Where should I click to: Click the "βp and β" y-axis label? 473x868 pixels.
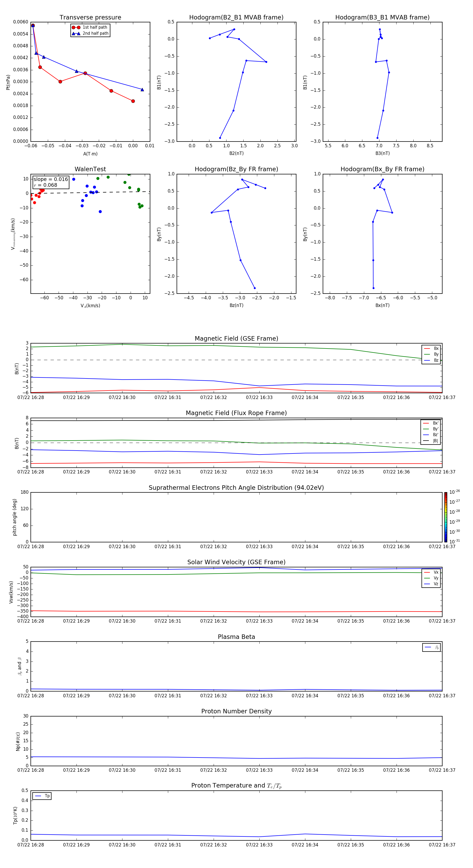[x=19, y=666]
